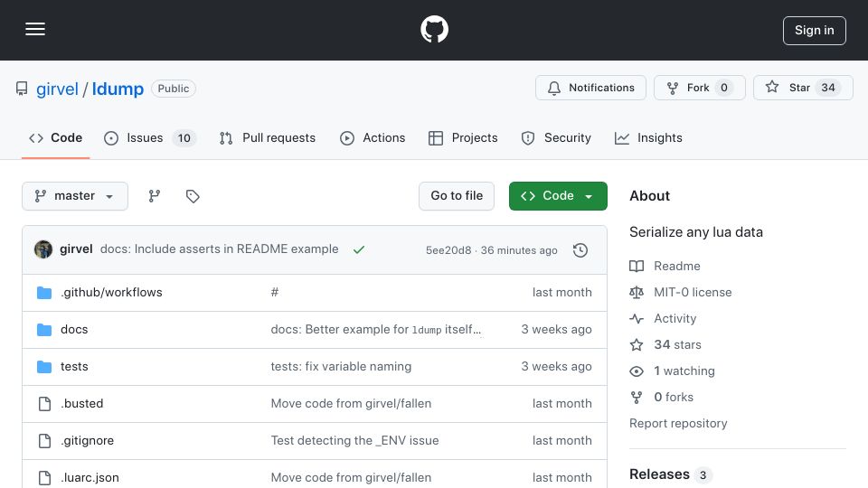Open the Pull requests tab
The image size is (868, 488).
pos(268,137)
